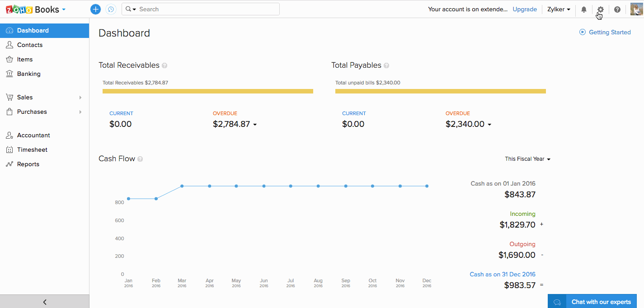The image size is (644, 308).
Task: Expand the Purchases submenu
Action: coord(80,112)
